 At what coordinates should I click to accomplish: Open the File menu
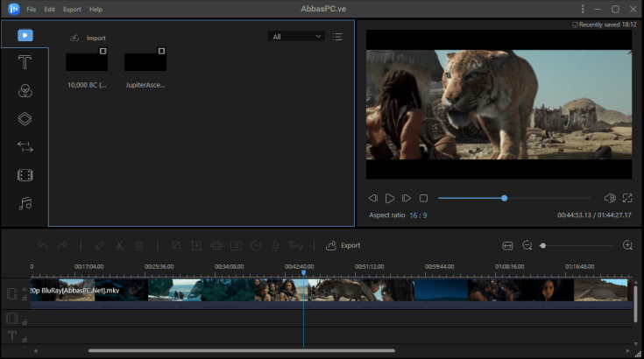pos(32,9)
